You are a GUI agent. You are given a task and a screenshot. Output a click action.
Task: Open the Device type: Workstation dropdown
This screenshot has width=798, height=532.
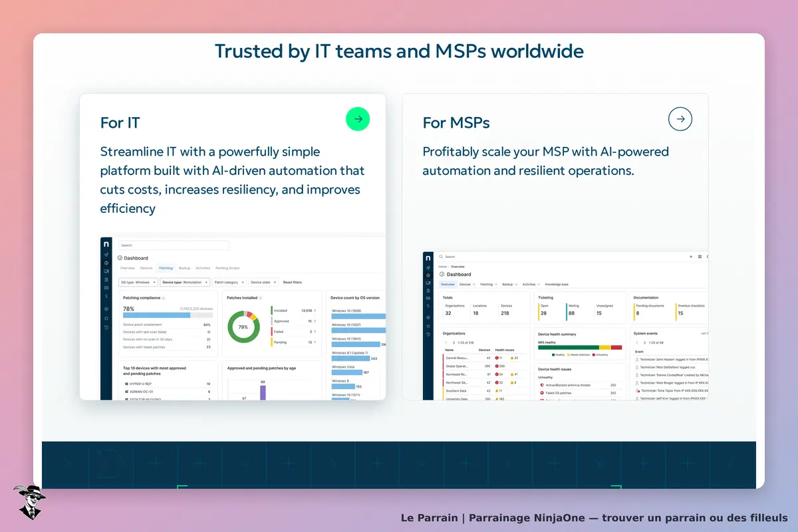[185, 282]
